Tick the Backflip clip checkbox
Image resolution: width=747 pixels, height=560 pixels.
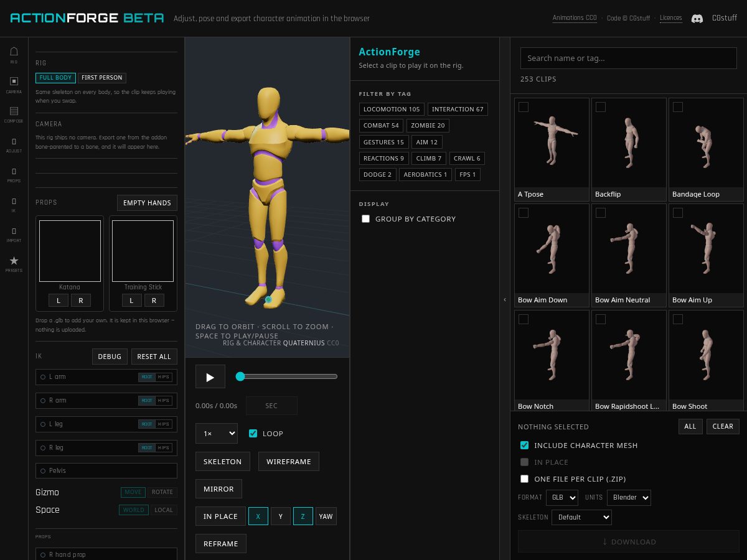point(601,107)
